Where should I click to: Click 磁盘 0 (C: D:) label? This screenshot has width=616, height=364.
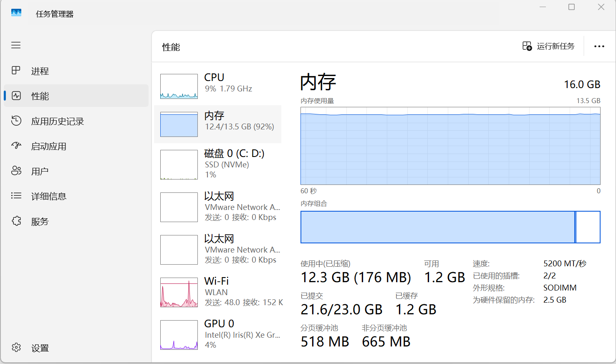pyautogui.click(x=234, y=153)
